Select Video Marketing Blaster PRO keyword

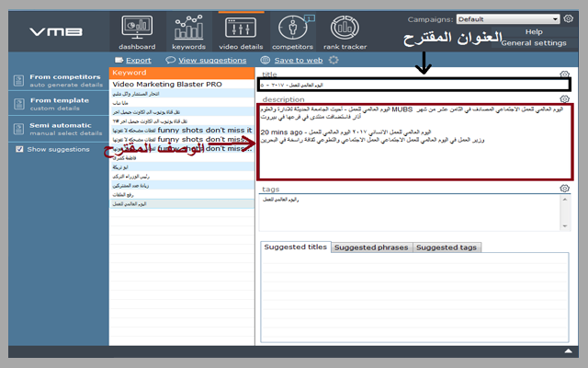(182, 84)
